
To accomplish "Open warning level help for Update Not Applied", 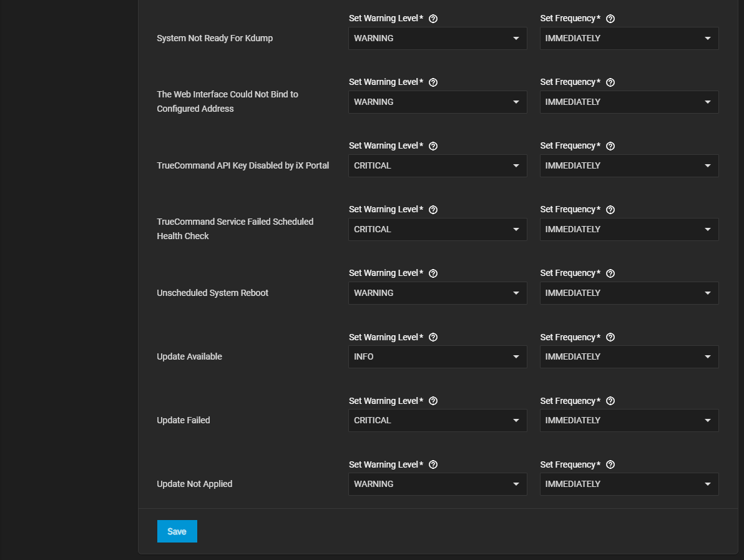I will (x=433, y=464).
